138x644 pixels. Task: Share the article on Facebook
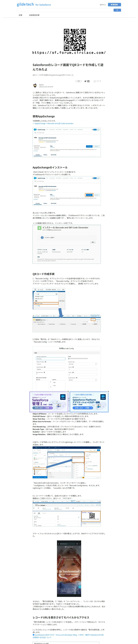point(88,81)
